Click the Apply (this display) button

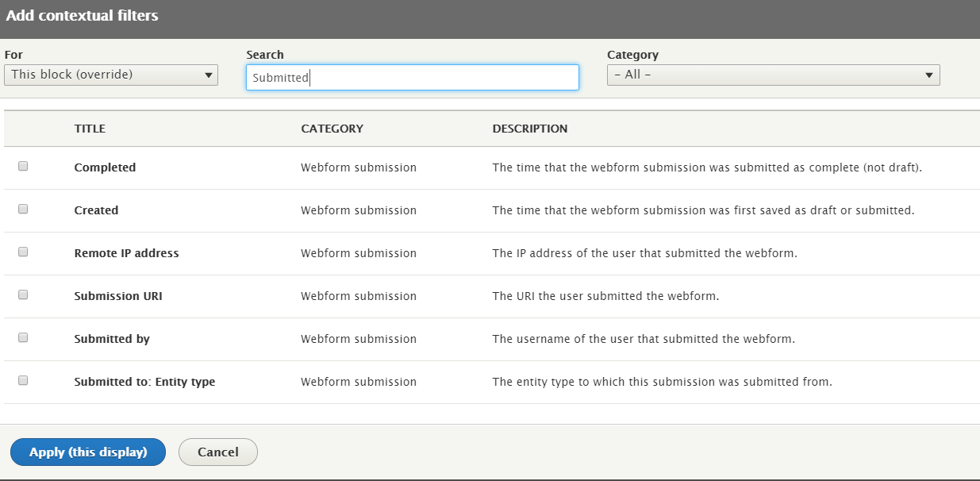click(87, 452)
